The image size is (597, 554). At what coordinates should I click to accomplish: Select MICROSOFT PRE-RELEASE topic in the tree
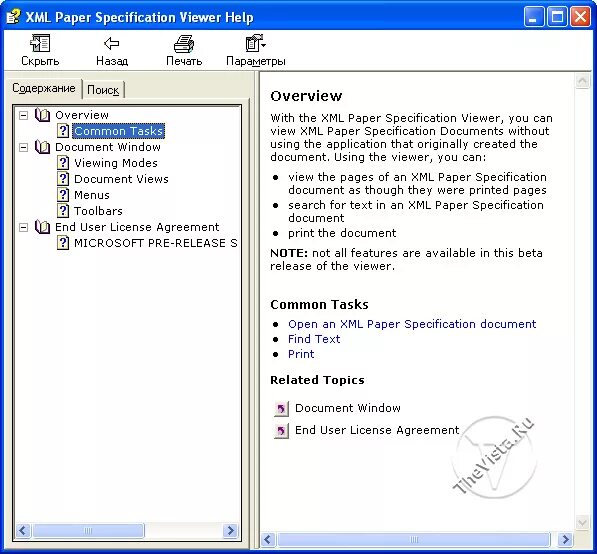tap(156, 243)
